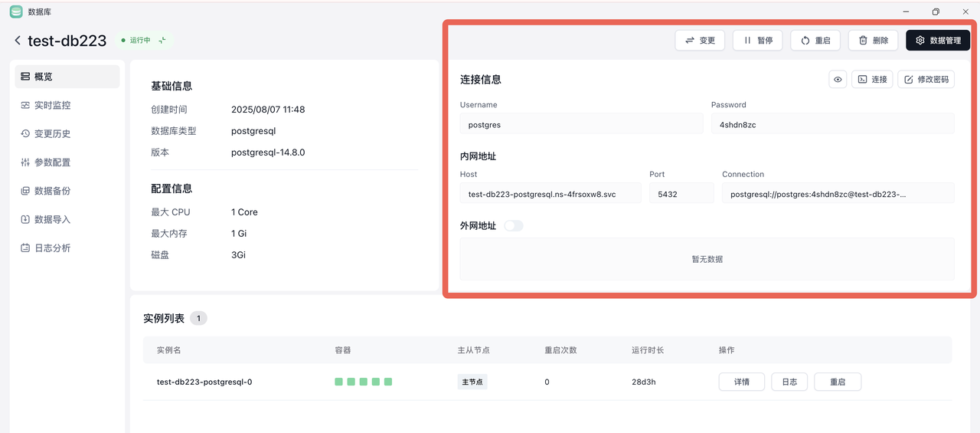Click the 修改密码 button
Screen dimensions: 980x433
coord(926,79)
